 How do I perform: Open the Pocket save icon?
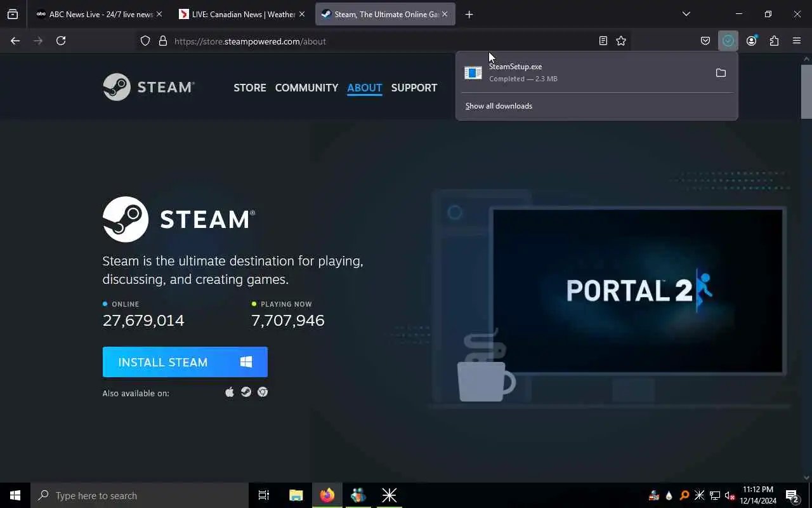(x=705, y=41)
